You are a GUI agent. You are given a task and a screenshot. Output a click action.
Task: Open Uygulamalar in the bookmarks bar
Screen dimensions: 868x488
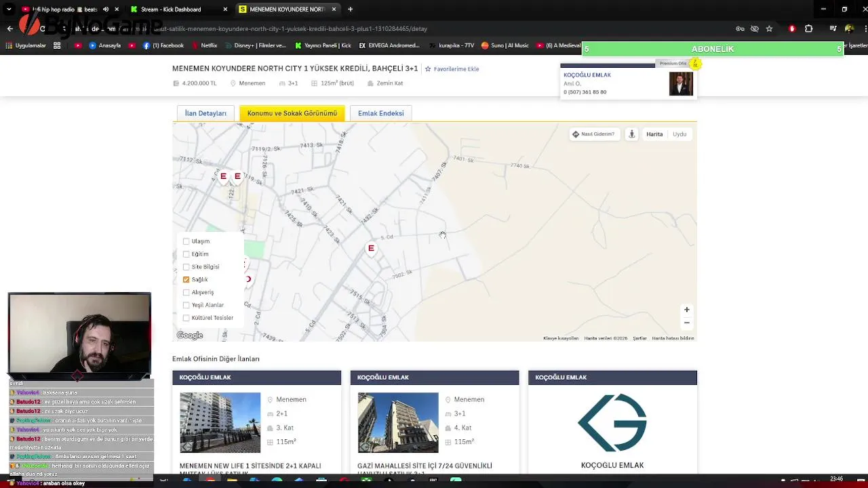(x=26, y=45)
